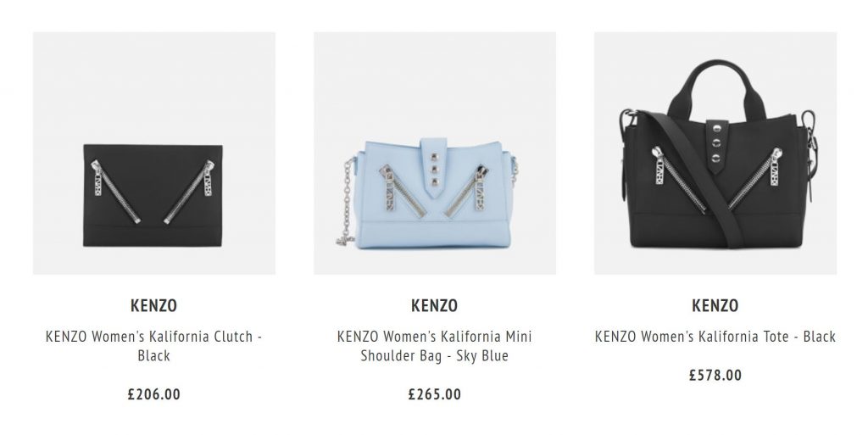Click the left silver zipper on the black clutch
The width and height of the screenshot is (868, 435).
coord(115,191)
